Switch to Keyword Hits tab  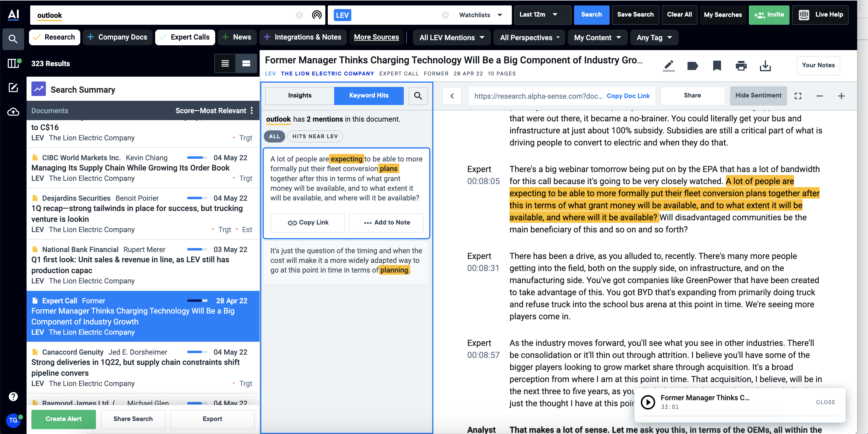(x=369, y=96)
